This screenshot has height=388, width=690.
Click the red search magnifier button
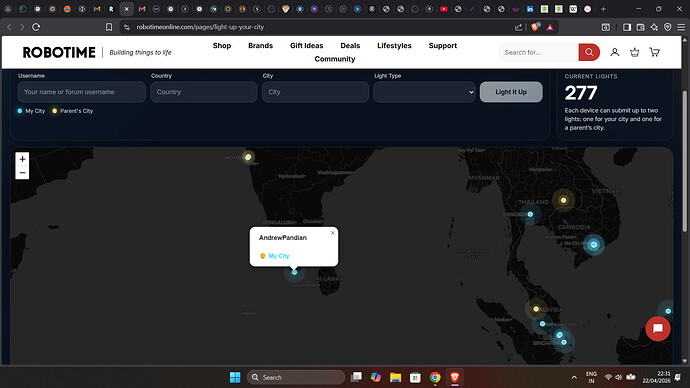point(589,52)
